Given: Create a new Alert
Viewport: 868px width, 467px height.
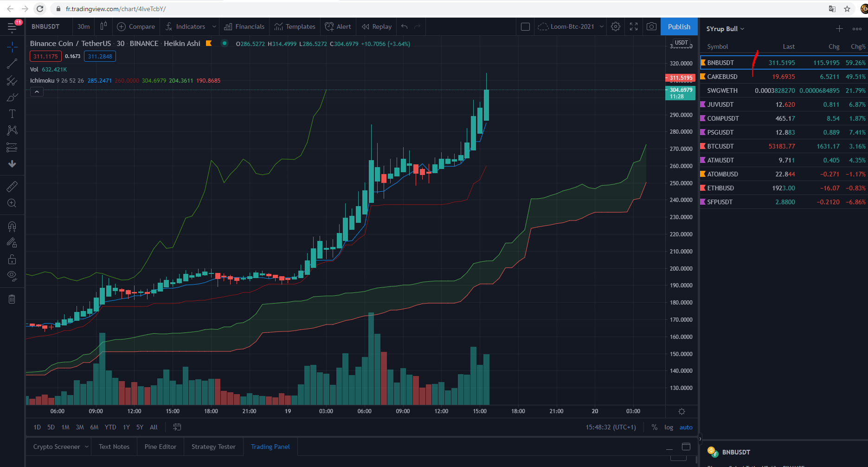Looking at the screenshot, I should tap(338, 26).
